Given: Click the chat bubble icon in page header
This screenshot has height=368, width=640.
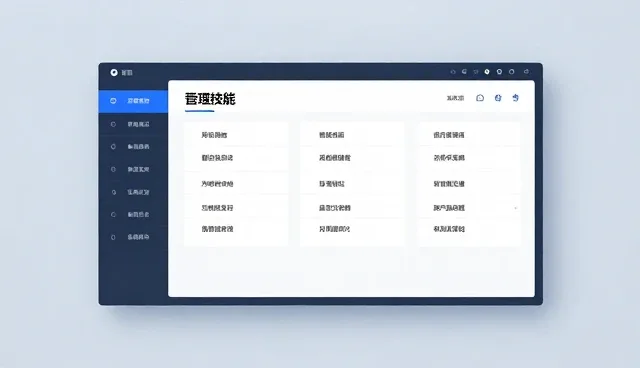Looking at the screenshot, I should [480, 98].
